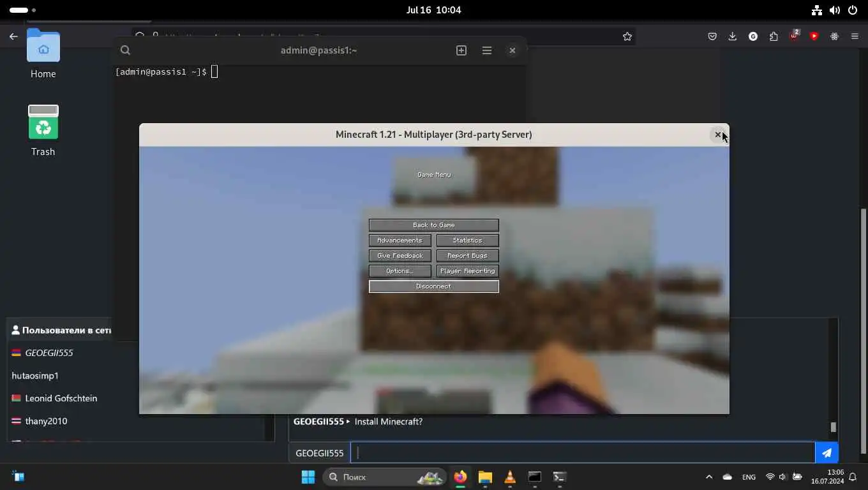Send the chat message with paper plane button

click(827, 453)
